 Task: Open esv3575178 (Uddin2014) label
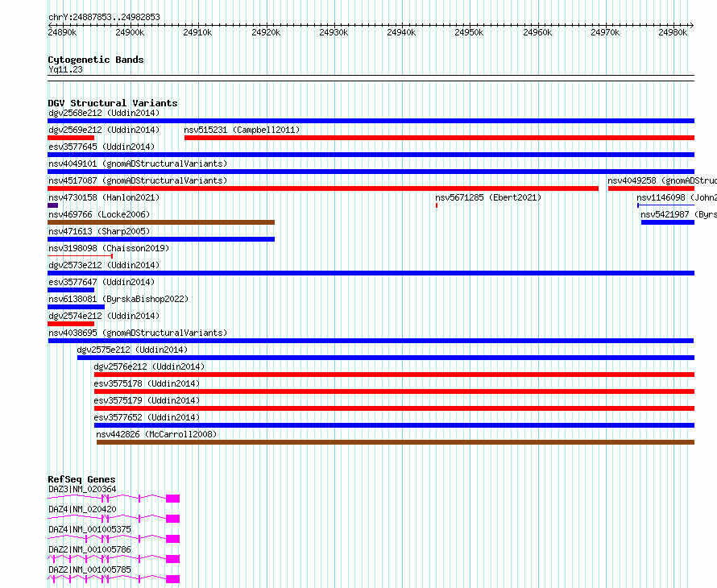[x=147, y=383]
